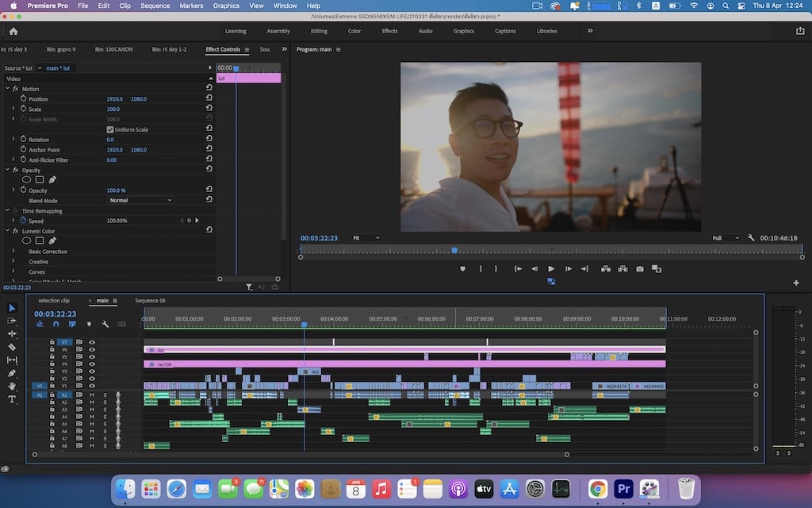812x508 pixels.
Task: Select the Type tool
Action: pos(12,399)
